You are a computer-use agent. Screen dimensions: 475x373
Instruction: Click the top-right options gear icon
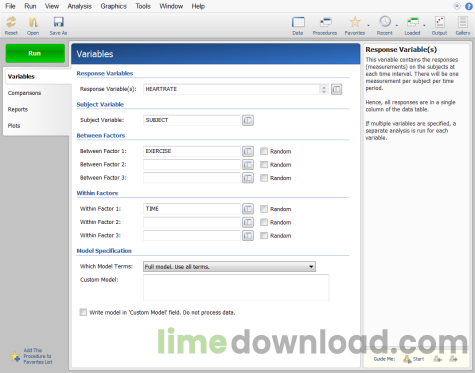(x=457, y=6)
